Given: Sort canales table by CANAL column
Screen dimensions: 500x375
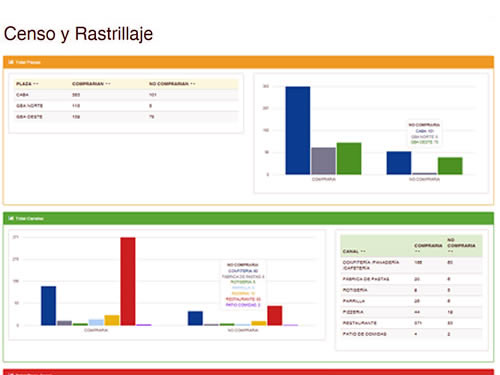Looking at the screenshot, I should tap(354, 251).
